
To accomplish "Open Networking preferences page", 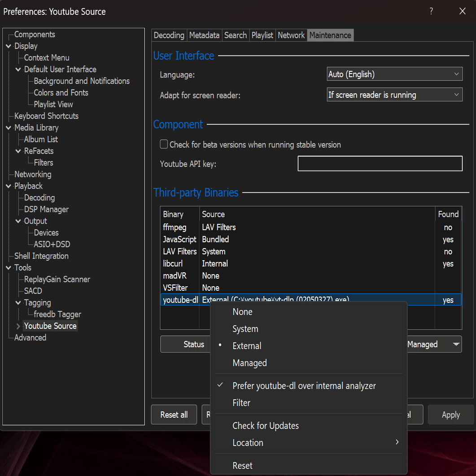I will [x=33, y=174].
